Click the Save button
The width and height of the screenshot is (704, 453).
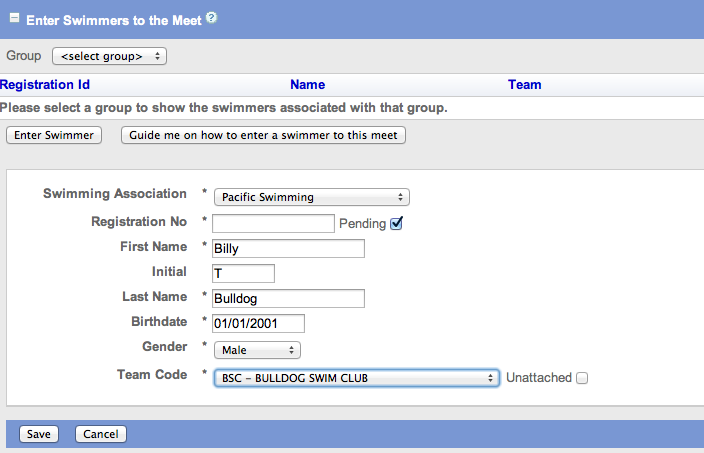tap(39, 434)
